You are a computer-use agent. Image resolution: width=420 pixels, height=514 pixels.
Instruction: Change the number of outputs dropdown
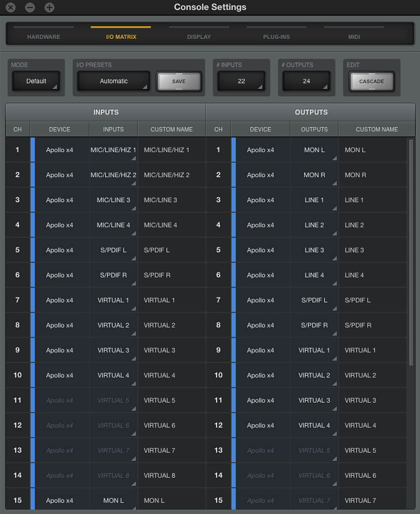point(306,81)
